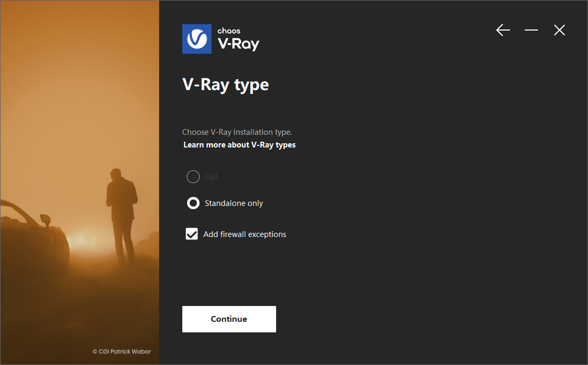Viewport: 588px width, 365px height.
Task: Click the CGI Patrick Weber credit text
Action: tap(122, 351)
